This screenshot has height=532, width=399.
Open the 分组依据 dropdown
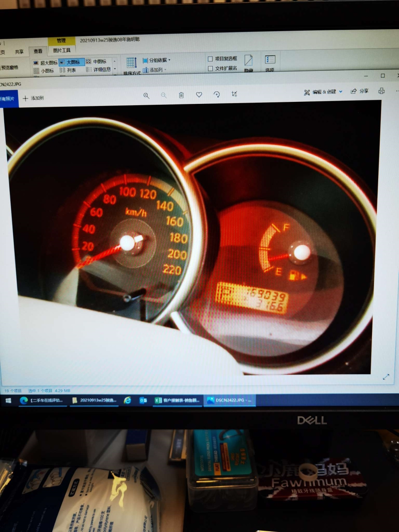(157, 60)
